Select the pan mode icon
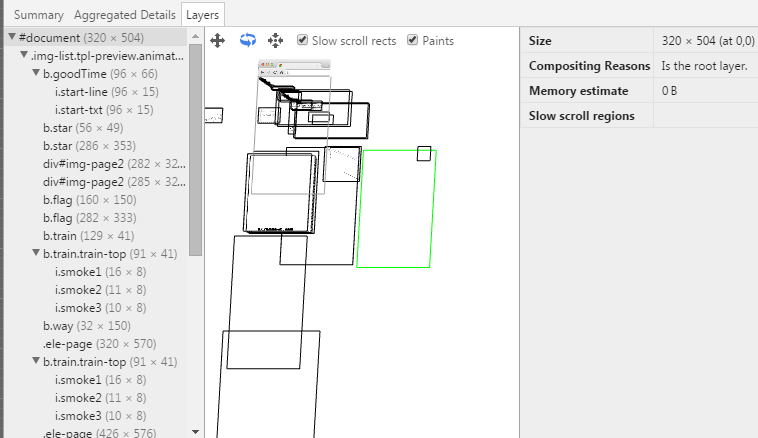This screenshot has height=438, width=758. coord(218,41)
